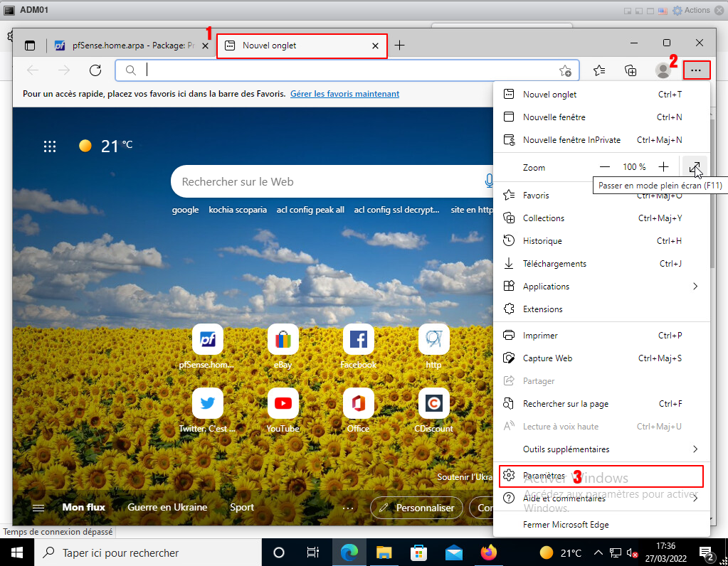Click the Refresh page icon
Image resolution: width=728 pixels, height=566 pixels.
tap(95, 70)
